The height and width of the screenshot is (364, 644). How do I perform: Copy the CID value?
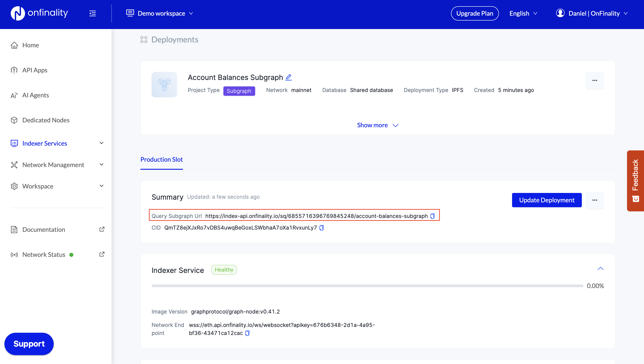(x=321, y=228)
